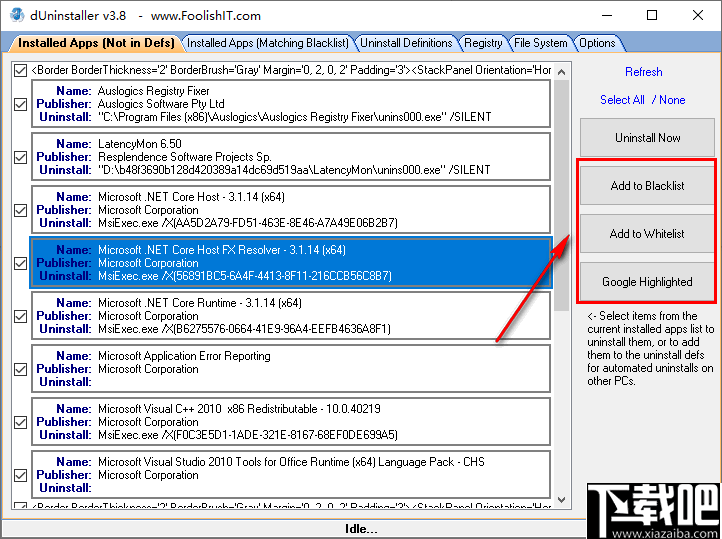Open the Options tab
Viewport: 722px width, 539px height.
[597, 43]
